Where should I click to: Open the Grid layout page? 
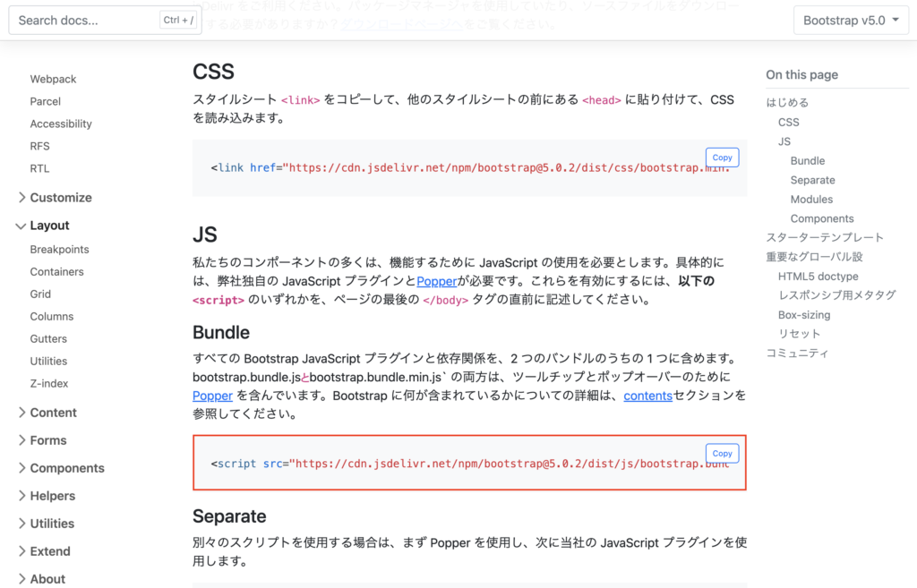(x=40, y=294)
